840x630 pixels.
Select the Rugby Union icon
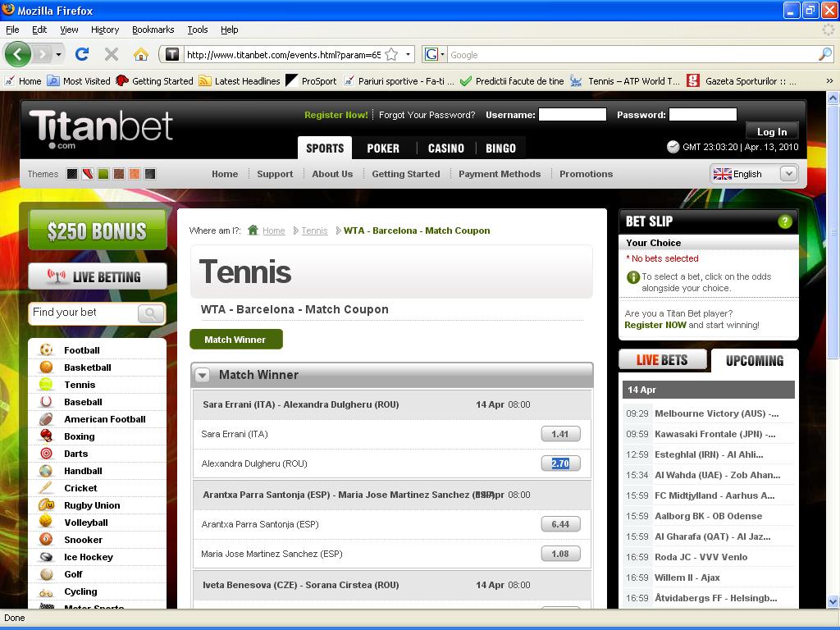point(47,504)
